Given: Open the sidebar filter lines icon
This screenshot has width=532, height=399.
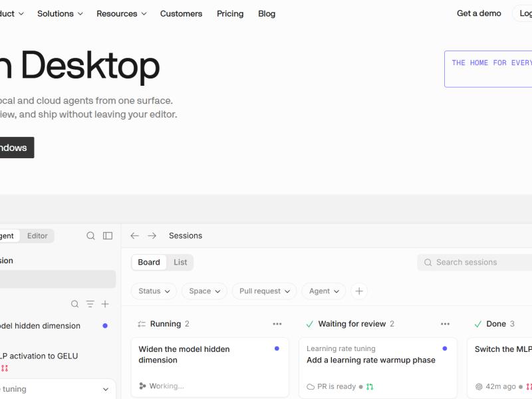Looking at the screenshot, I should 90,304.
